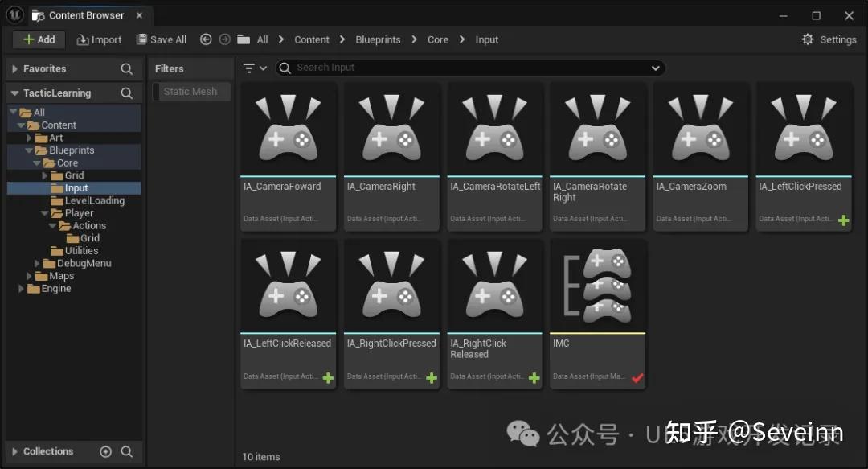Click green plus on IA_RightClickReleased
This screenshot has height=469, width=868.
[x=534, y=378]
